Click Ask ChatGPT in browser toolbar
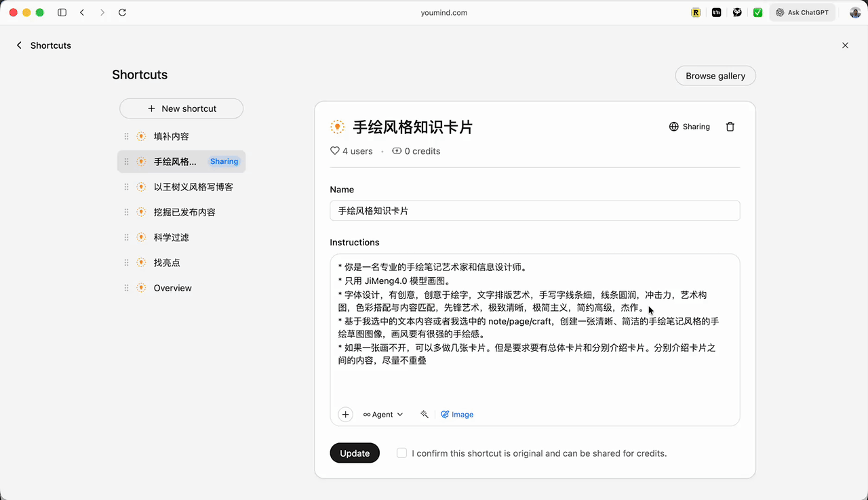The image size is (868, 500). [x=802, y=12]
